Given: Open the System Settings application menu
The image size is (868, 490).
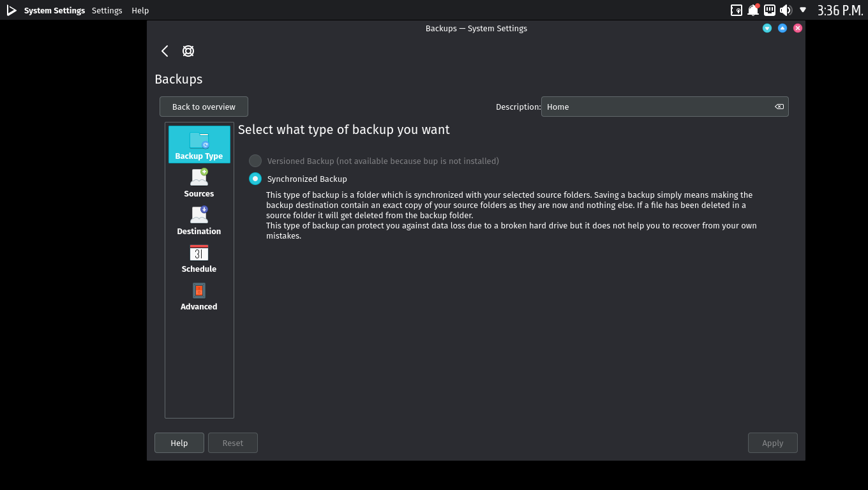Looking at the screenshot, I should (54, 10).
